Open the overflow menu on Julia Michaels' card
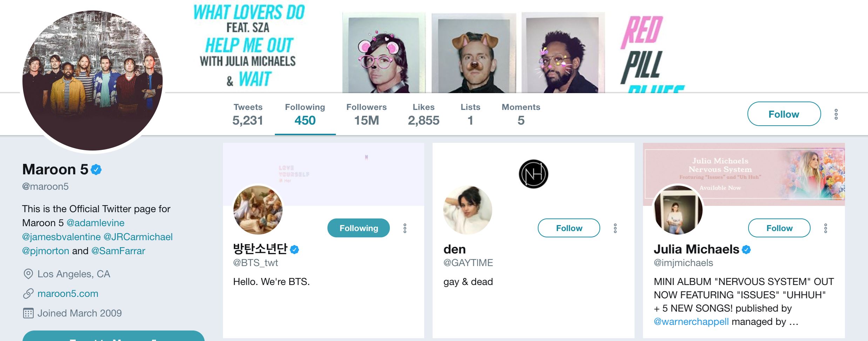This screenshot has height=341, width=868. point(825,228)
